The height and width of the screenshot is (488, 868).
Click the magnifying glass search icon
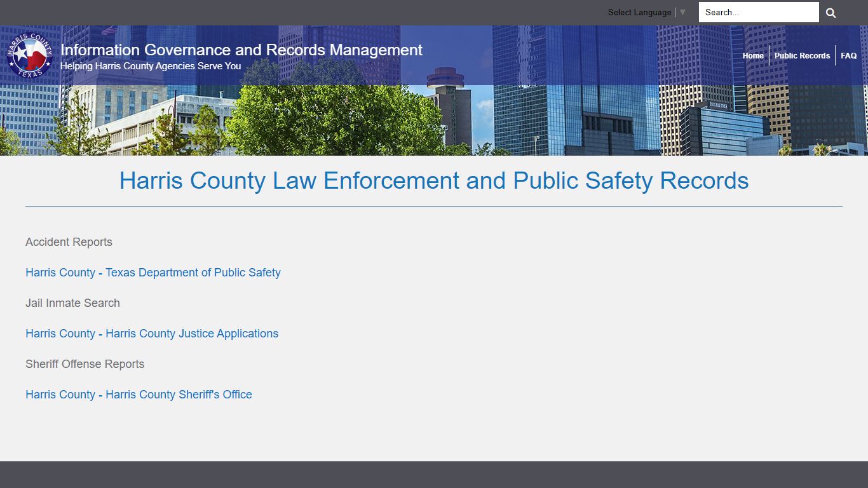point(831,13)
